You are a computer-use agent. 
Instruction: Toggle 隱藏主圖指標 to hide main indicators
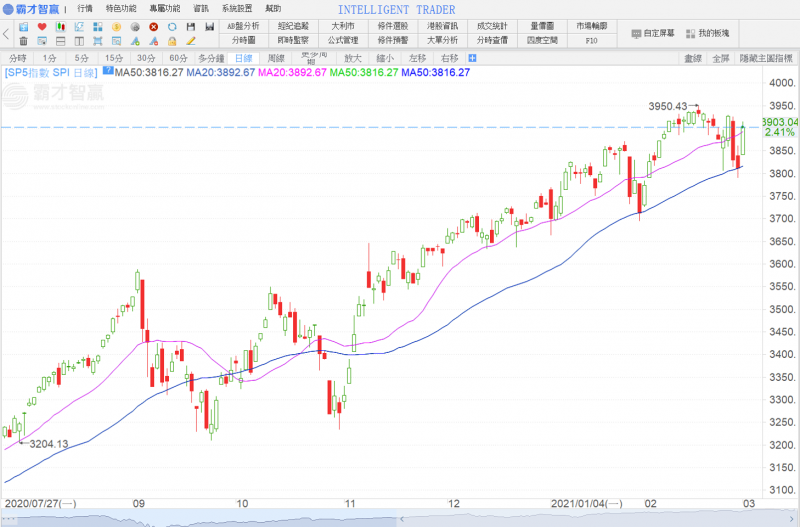pyautogui.click(x=766, y=59)
